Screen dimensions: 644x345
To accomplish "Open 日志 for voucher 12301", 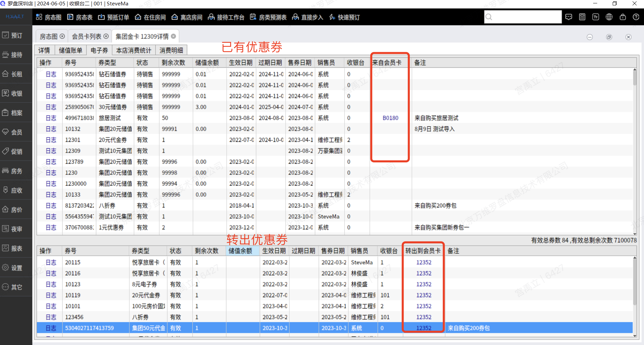I will 51,140.
